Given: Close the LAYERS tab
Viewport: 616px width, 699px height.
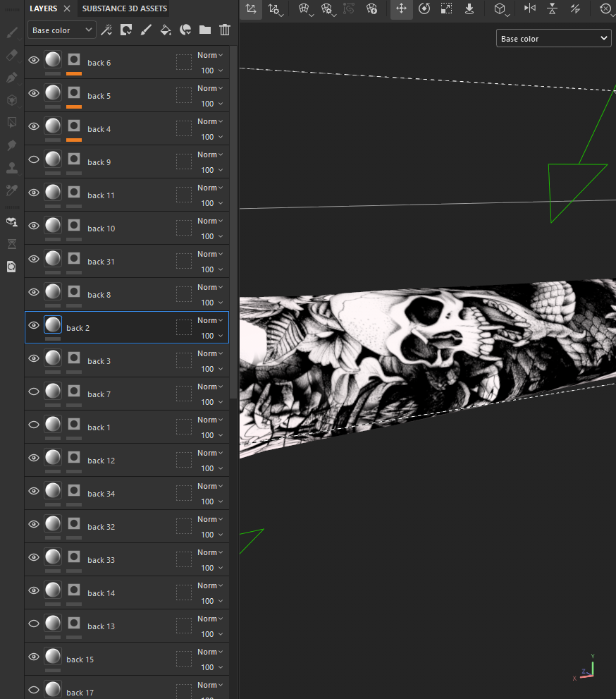Looking at the screenshot, I should [x=67, y=8].
